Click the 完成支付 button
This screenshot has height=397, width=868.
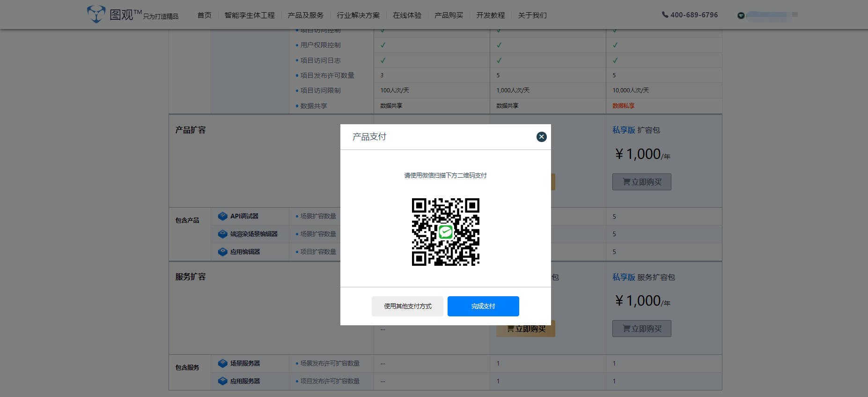[x=483, y=306]
